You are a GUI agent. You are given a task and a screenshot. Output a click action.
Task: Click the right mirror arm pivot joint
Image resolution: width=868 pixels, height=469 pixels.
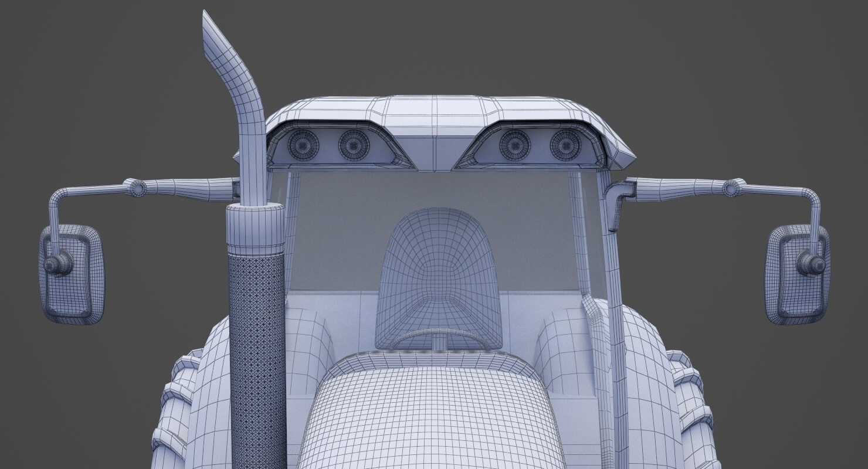[x=733, y=188]
